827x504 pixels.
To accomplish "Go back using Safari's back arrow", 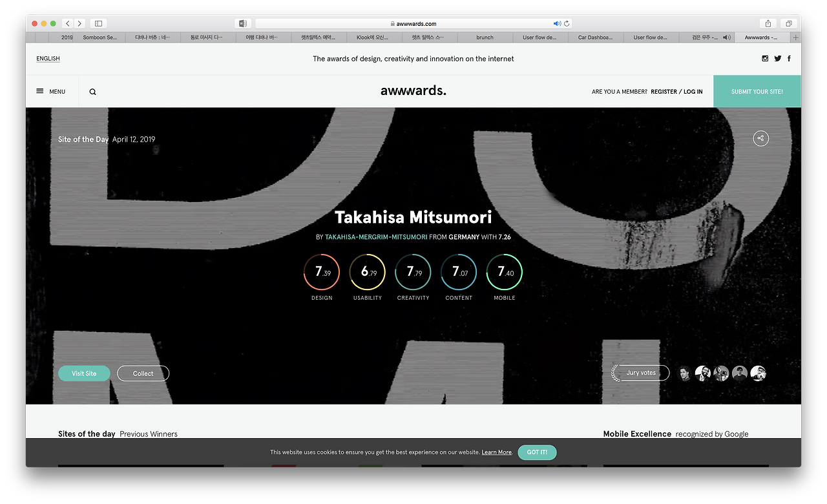I will pyautogui.click(x=68, y=23).
